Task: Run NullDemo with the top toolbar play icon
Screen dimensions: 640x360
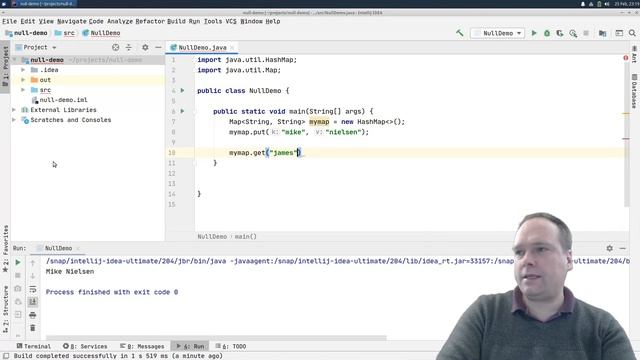Action: (x=534, y=33)
